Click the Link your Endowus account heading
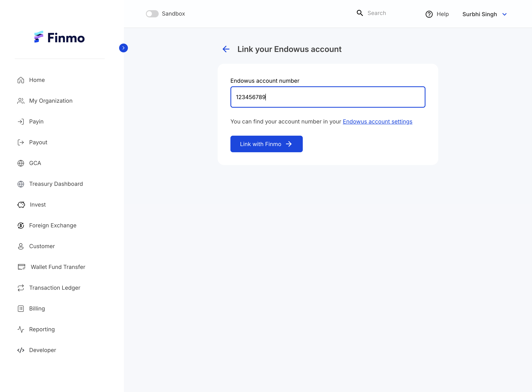The width and height of the screenshot is (532, 392). click(289, 49)
